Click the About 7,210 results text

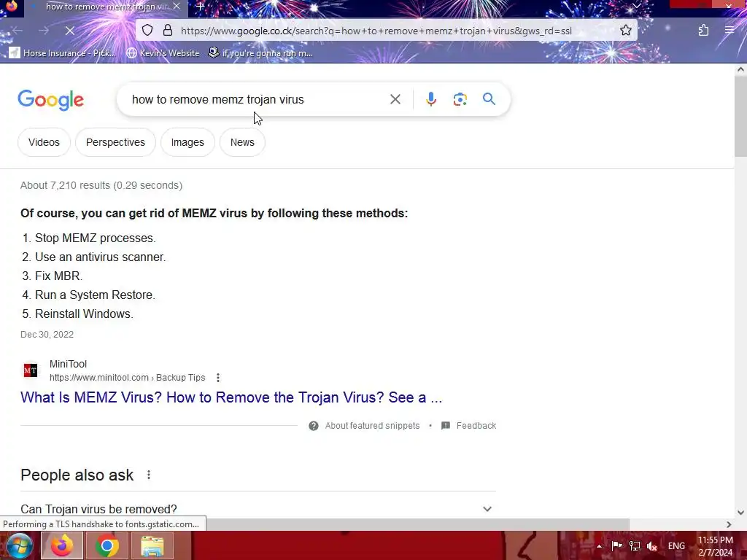(101, 185)
